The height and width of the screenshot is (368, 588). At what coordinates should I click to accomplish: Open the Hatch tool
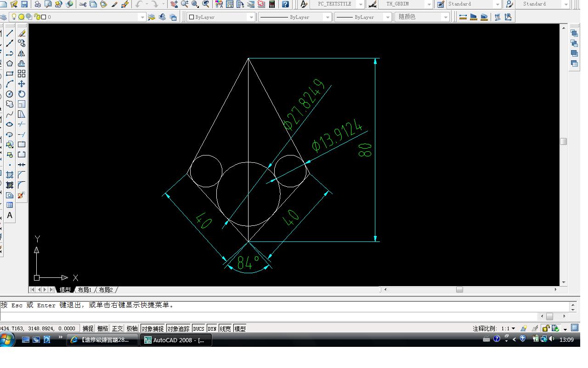point(10,175)
